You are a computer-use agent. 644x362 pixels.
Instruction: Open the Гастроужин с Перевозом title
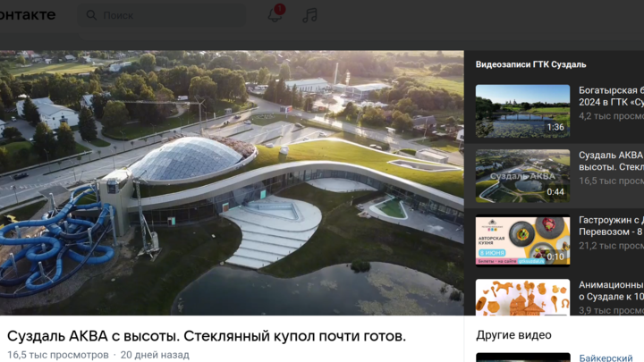coord(611,226)
